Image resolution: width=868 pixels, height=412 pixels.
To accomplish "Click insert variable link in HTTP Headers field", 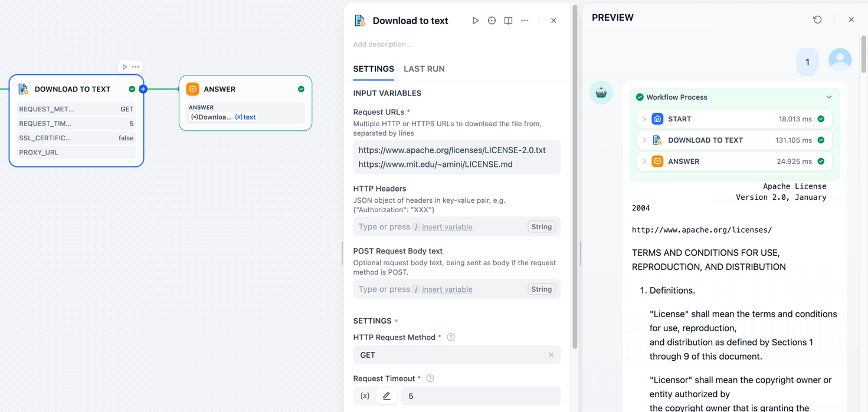I will (x=447, y=227).
